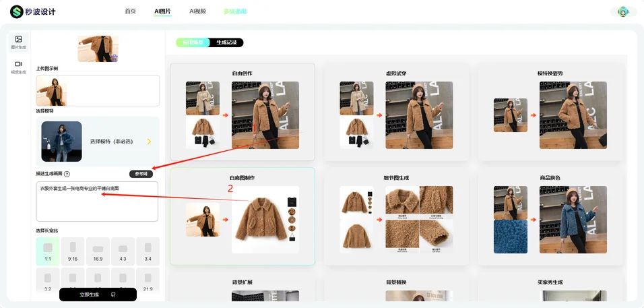Choose the 4:3 aspect ratio
The height and width of the screenshot is (308, 644).
click(x=123, y=251)
